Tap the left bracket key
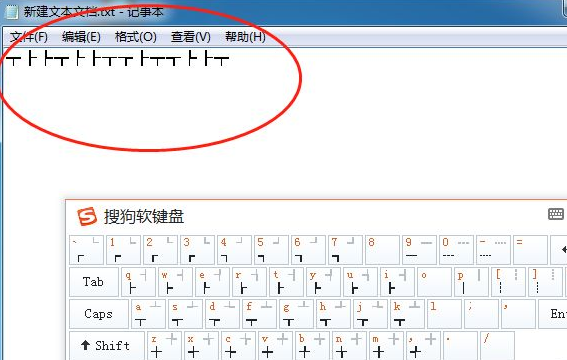This screenshot has width=567, height=360. [x=508, y=282]
